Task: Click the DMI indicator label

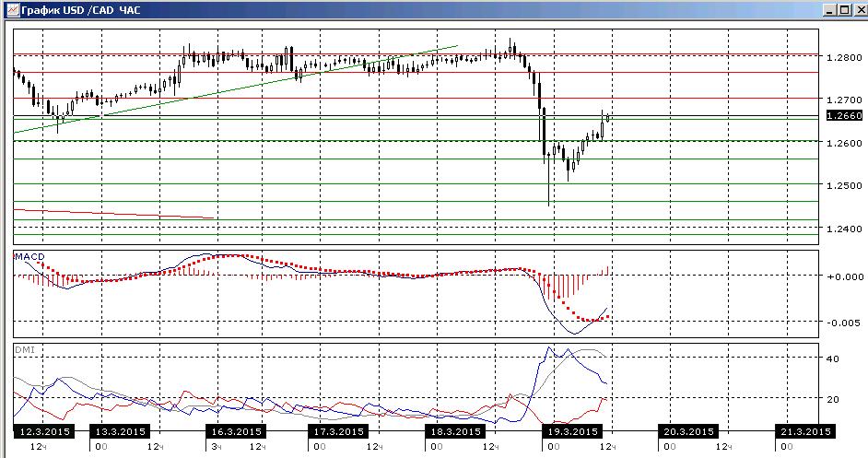Action: [24, 349]
